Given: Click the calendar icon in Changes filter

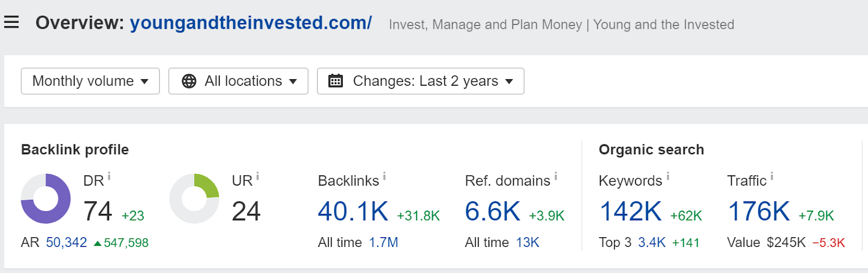Looking at the screenshot, I should coord(336,81).
